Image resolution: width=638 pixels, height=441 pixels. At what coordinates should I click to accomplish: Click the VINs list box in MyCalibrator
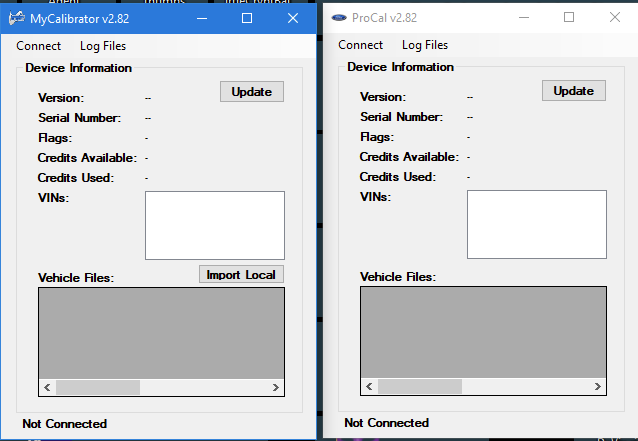tap(215, 225)
